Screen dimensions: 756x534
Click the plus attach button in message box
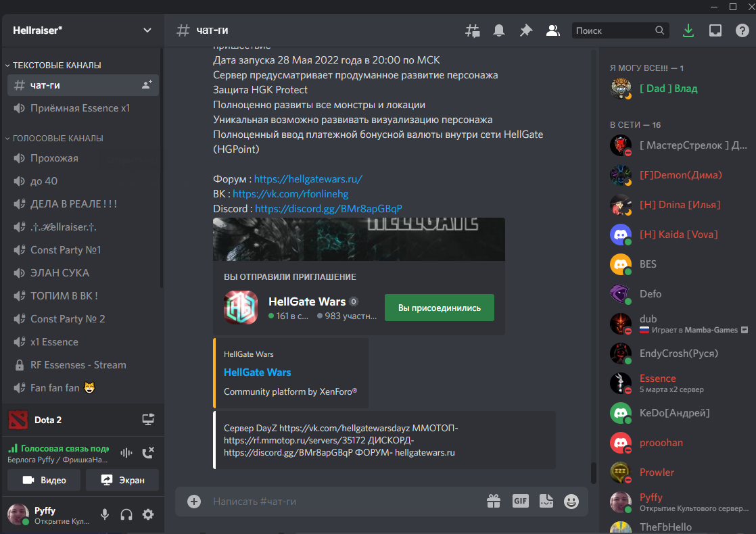[194, 502]
